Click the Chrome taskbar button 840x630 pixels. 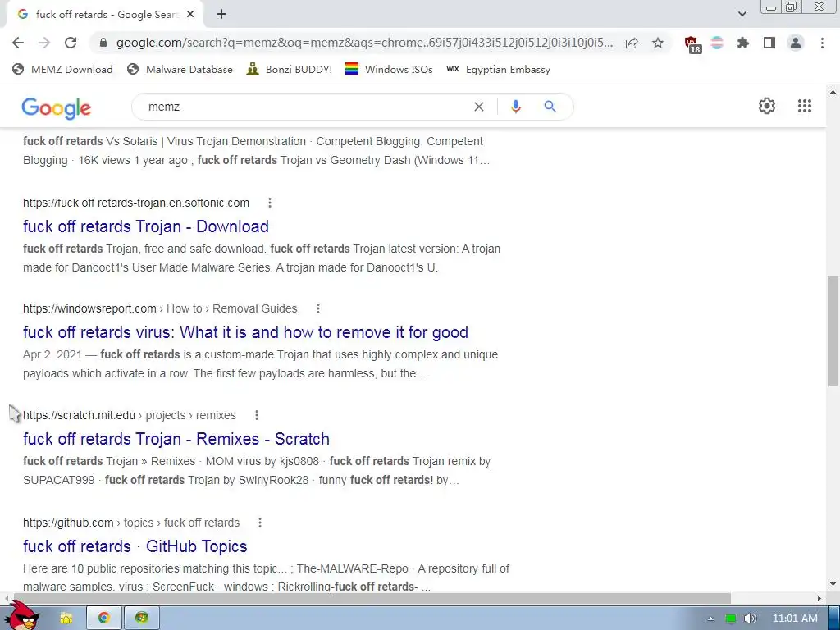[104, 619]
